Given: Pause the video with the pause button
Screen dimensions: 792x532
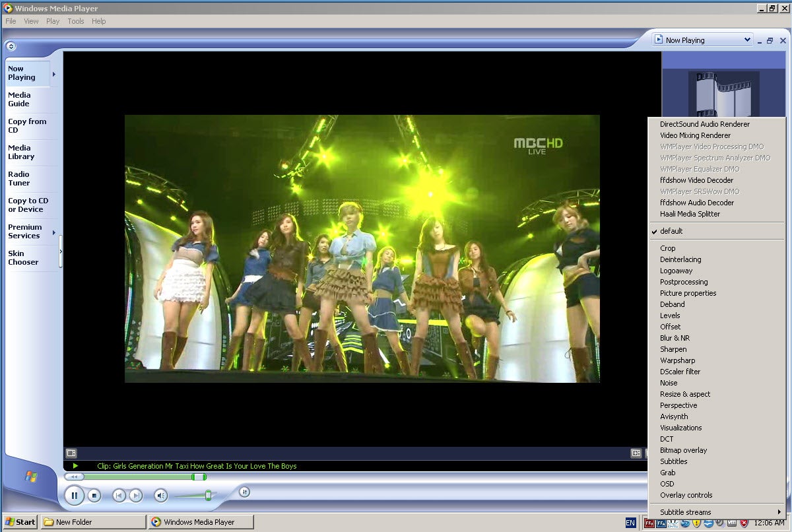Looking at the screenshot, I should (74, 495).
